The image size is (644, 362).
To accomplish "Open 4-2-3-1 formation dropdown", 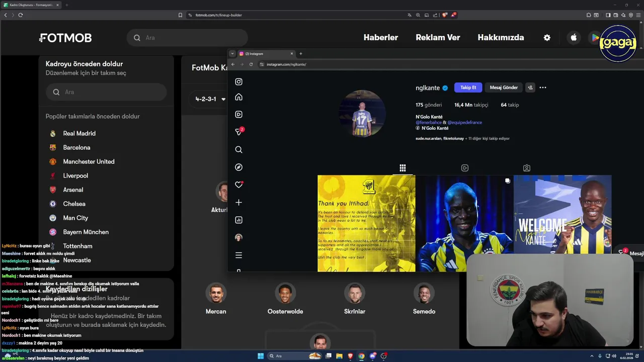I will pyautogui.click(x=210, y=99).
